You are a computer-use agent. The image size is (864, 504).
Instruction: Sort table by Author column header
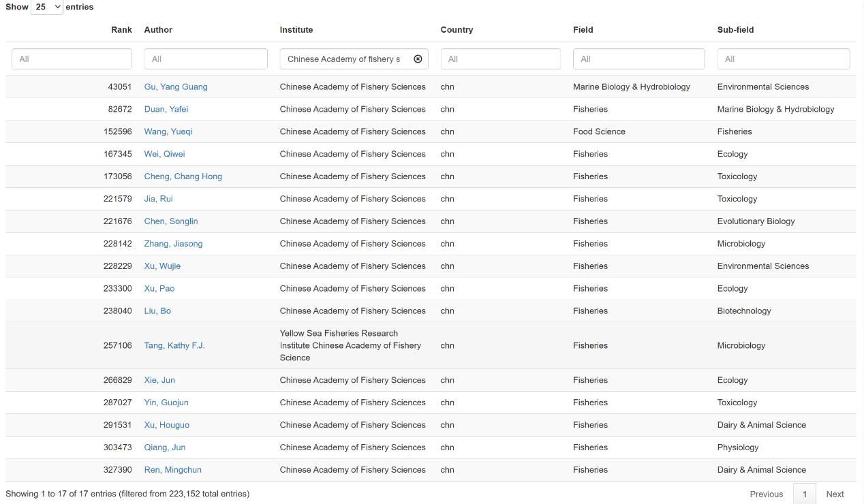click(158, 30)
